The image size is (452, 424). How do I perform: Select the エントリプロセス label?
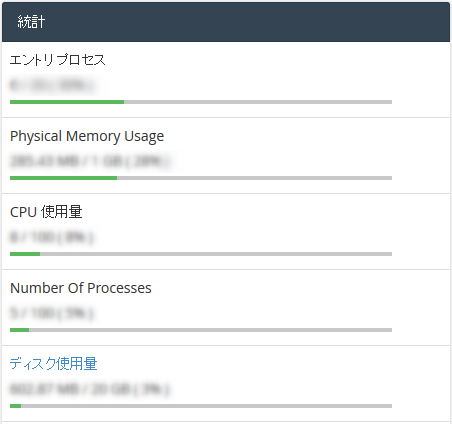[x=57, y=60]
